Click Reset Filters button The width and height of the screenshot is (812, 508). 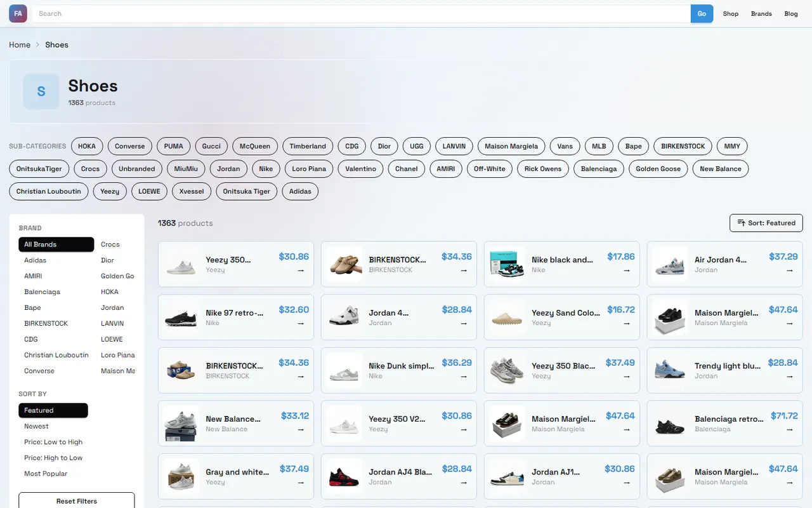click(x=77, y=501)
